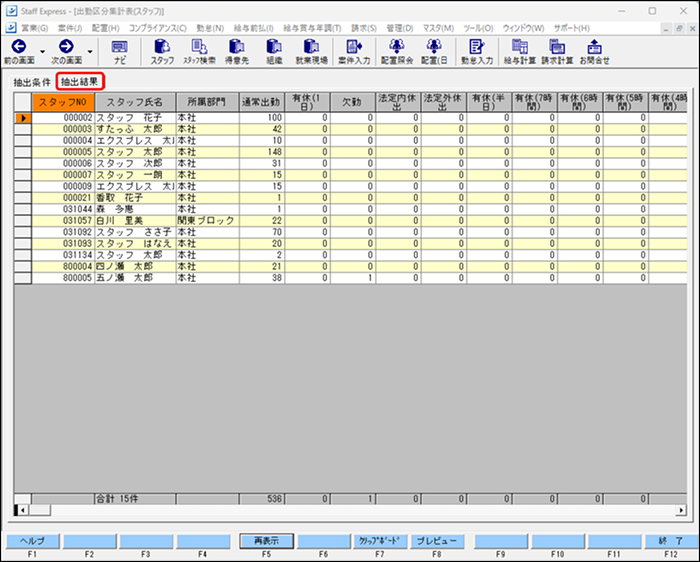Open the ウィンドウ(W) menu
The height and width of the screenshot is (562, 700).
524,28
